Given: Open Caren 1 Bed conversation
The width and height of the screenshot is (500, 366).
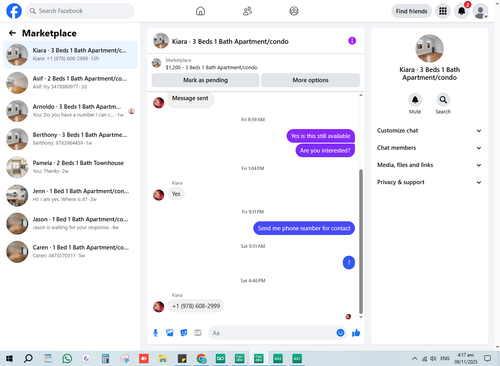Looking at the screenshot, I should pos(70,252).
